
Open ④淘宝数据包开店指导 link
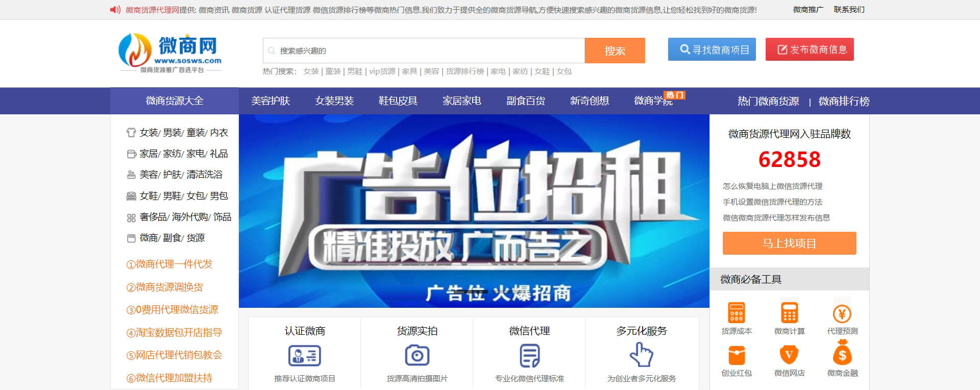pyautogui.click(x=174, y=333)
